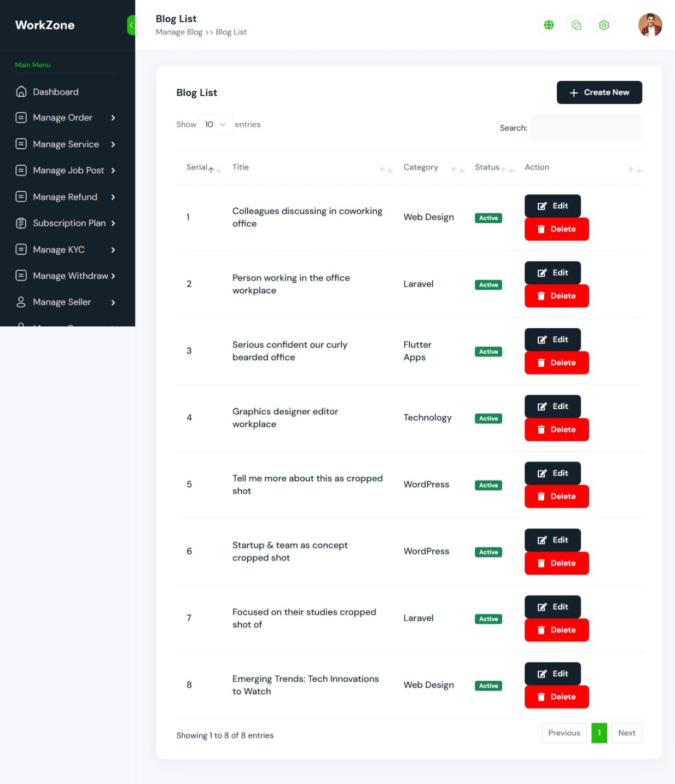Delete the 'Graphics designer editor workplace' blog
This screenshot has height=784, width=675.
pos(556,430)
